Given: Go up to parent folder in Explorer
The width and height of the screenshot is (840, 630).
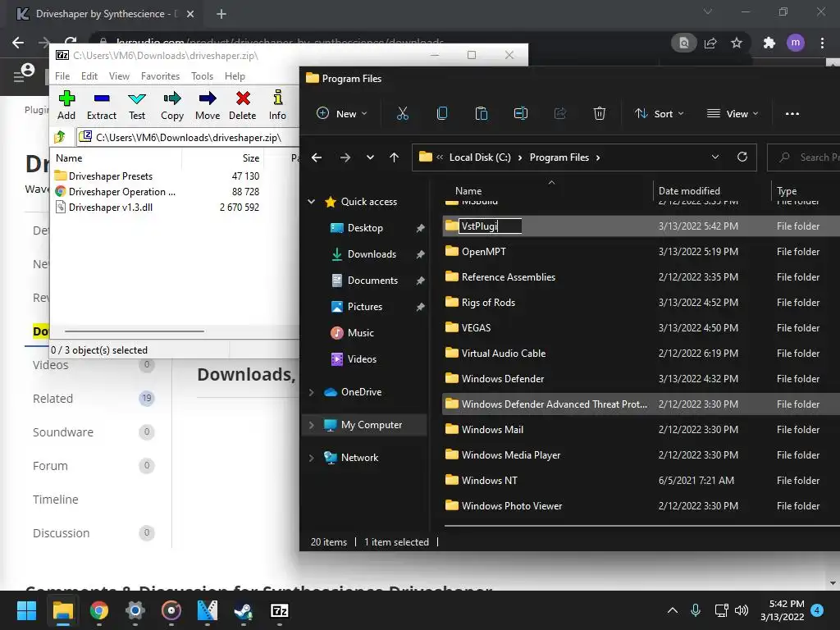Looking at the screenshot, I should coord(395,157).
